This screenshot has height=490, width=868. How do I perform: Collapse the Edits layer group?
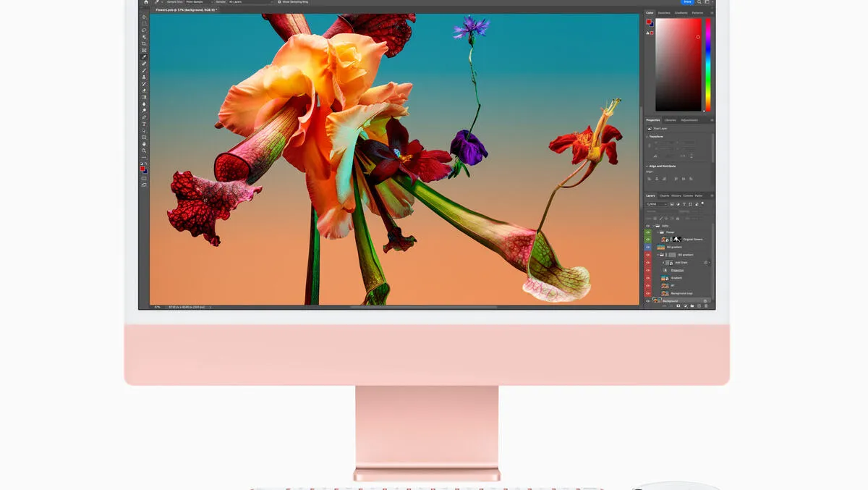point(654,226)
